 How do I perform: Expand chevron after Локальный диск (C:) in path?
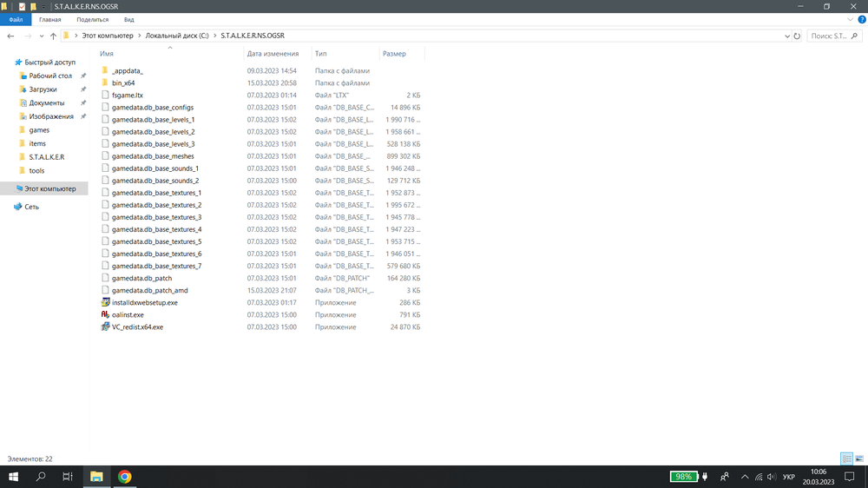pos(214,36)
